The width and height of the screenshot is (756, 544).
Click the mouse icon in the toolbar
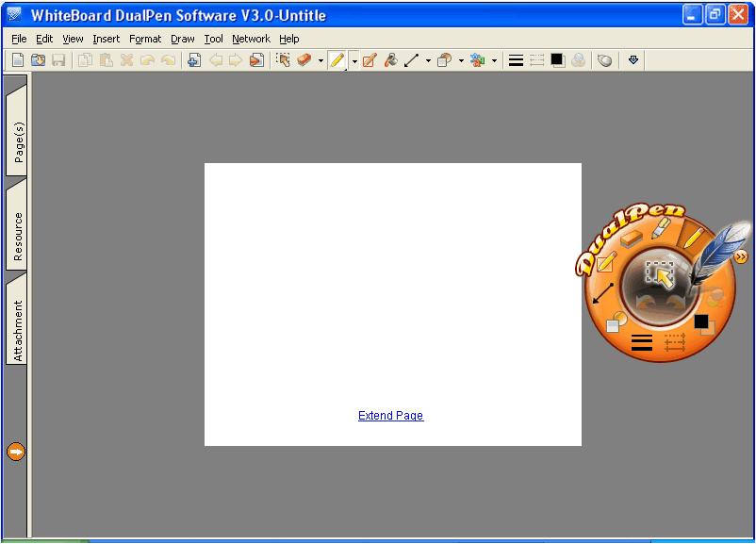click(x=604, y=60)
